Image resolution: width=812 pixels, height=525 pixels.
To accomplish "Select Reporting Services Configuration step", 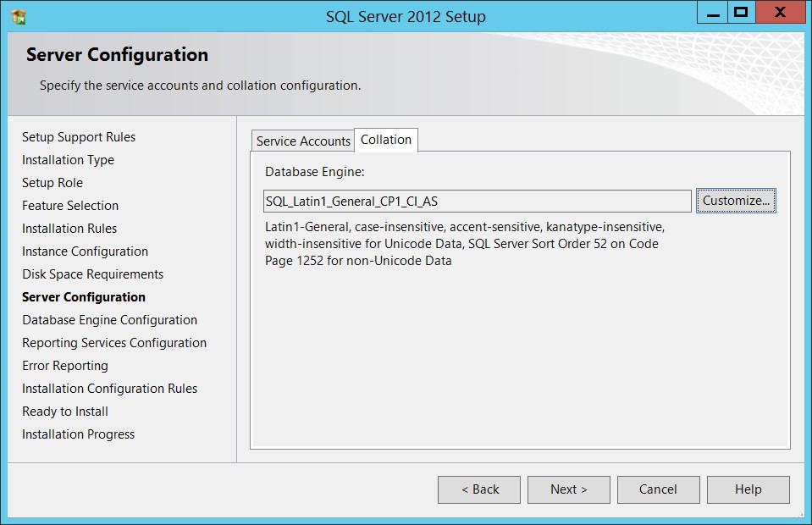I will (114, 343).
